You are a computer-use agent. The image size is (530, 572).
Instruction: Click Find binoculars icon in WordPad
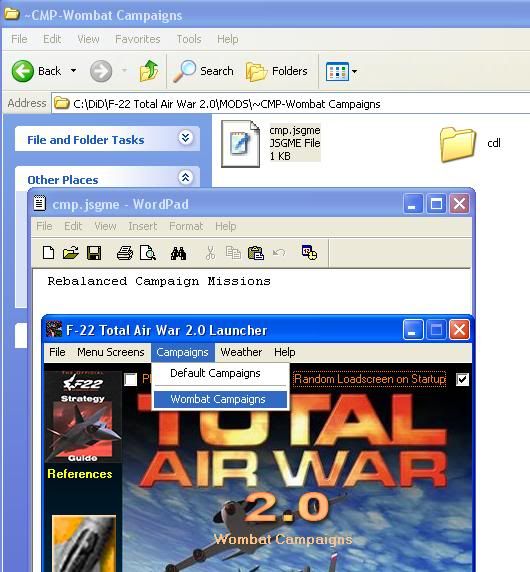(178, 253)
